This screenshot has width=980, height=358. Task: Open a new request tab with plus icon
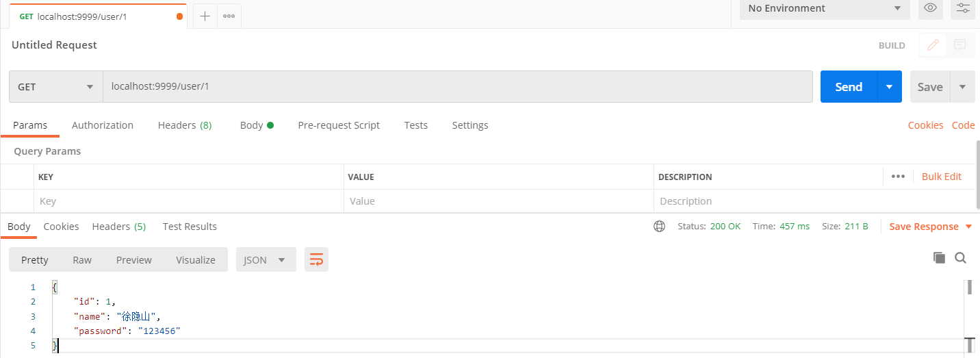coord(205,16)
